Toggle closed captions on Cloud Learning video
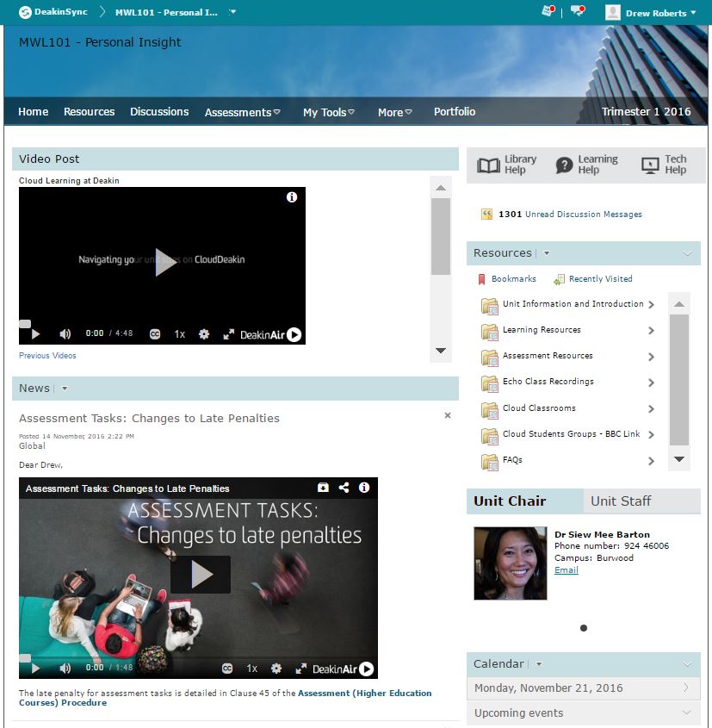 (x=155, y=334)
